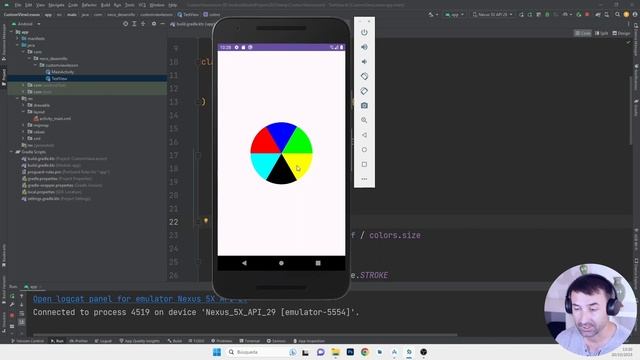Screen dimensions: 640x360
Task: Open the app run configuration dropdown
Action: coord(455,15)
